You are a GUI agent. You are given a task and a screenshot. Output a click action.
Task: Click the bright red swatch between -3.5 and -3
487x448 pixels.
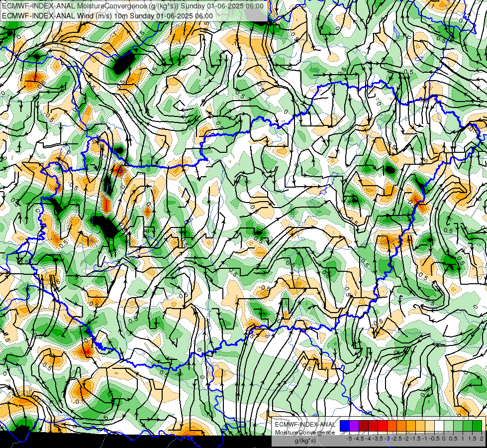tap(383, 426)
